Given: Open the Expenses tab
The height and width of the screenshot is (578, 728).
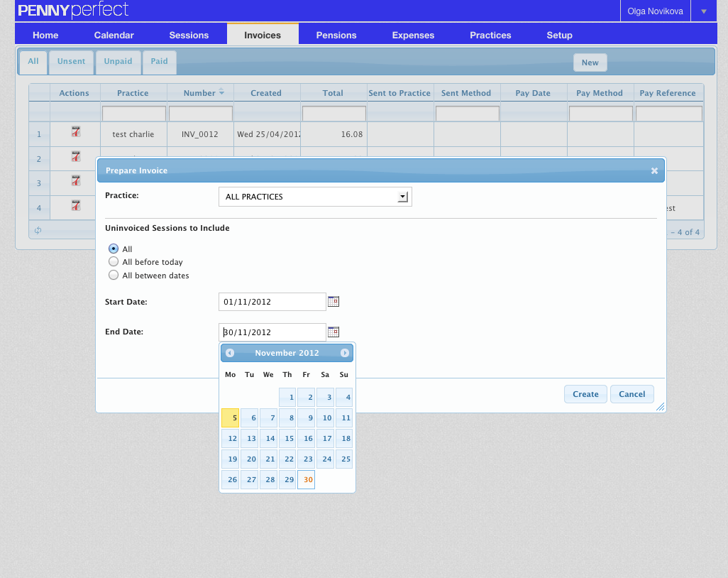Looking at the screenshot, I should tap(413, 35).
